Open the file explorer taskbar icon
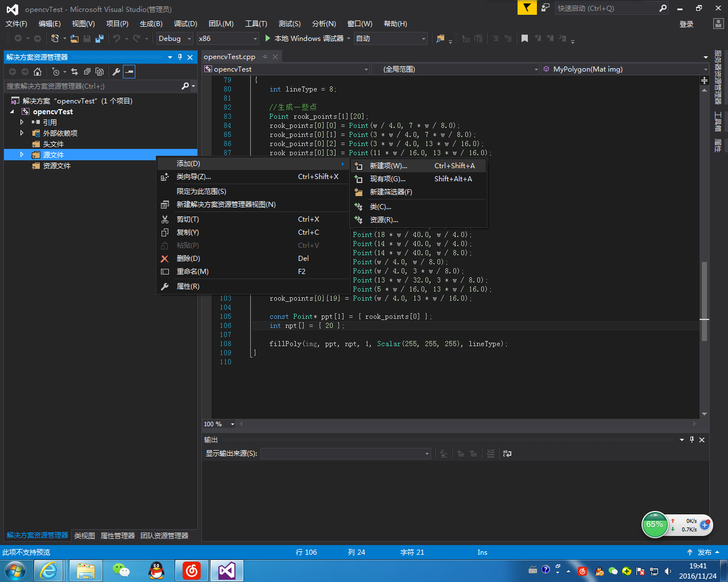Viewport: 728px width, 582px height. (x=86, y=570)
